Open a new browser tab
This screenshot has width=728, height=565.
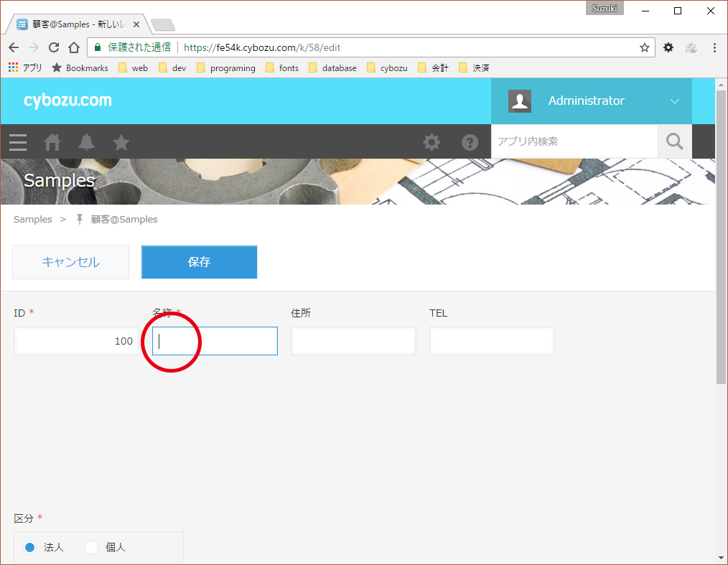162,24
